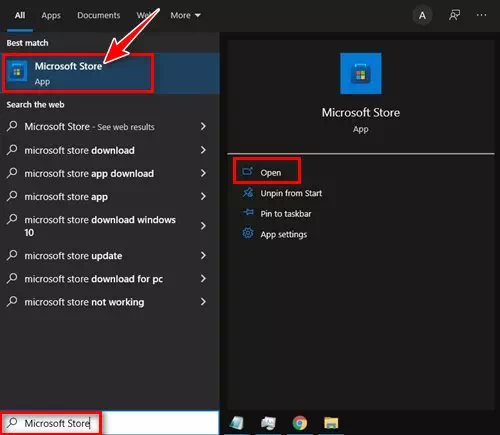The image size is (500, 435).
Task: Click the Pin to taskbar pin icon
Action: click(x=248, y=212)
